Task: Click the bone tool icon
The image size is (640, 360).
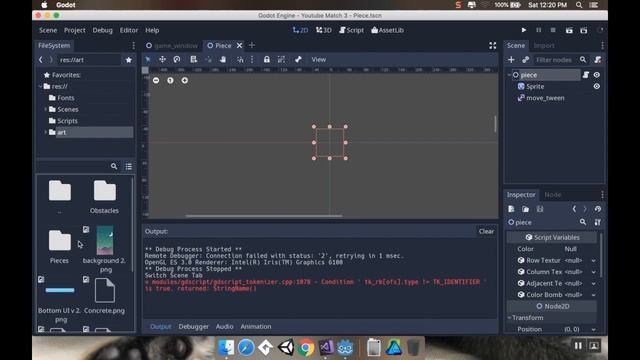Action: coord(298,60)
